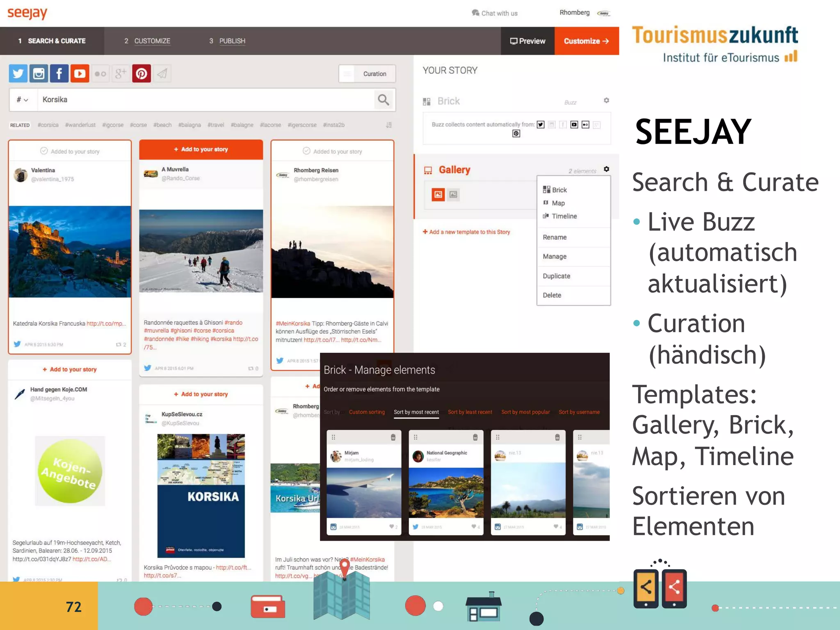Select Sort by username

click(x=579, y=412)
